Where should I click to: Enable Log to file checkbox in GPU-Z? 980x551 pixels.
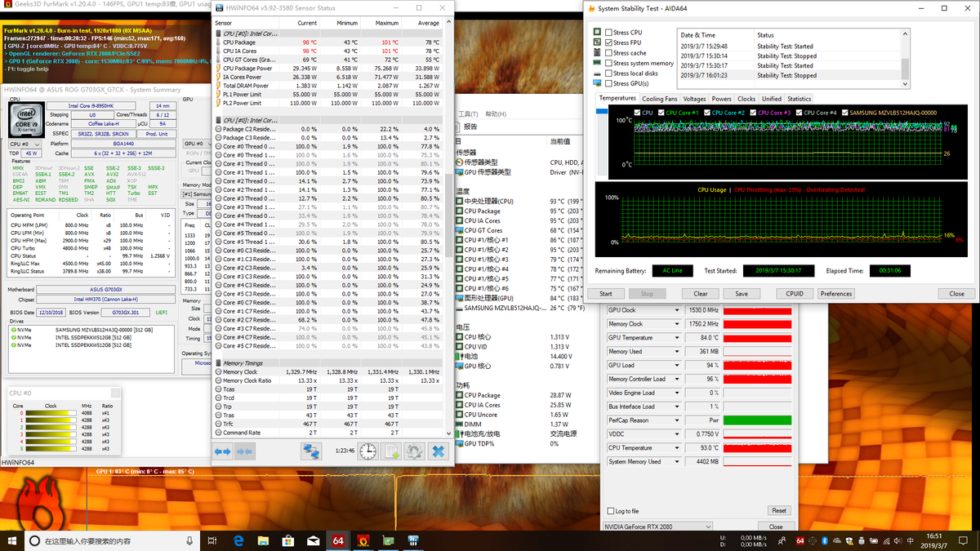click(611, 511)
